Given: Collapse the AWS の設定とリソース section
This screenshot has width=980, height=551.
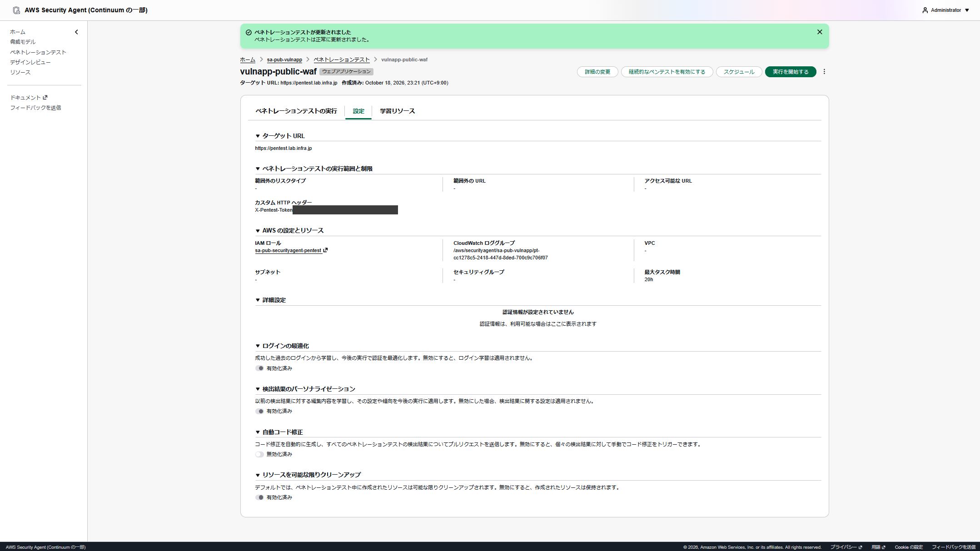Looking at the screenshot, I should tap(258, 231).
